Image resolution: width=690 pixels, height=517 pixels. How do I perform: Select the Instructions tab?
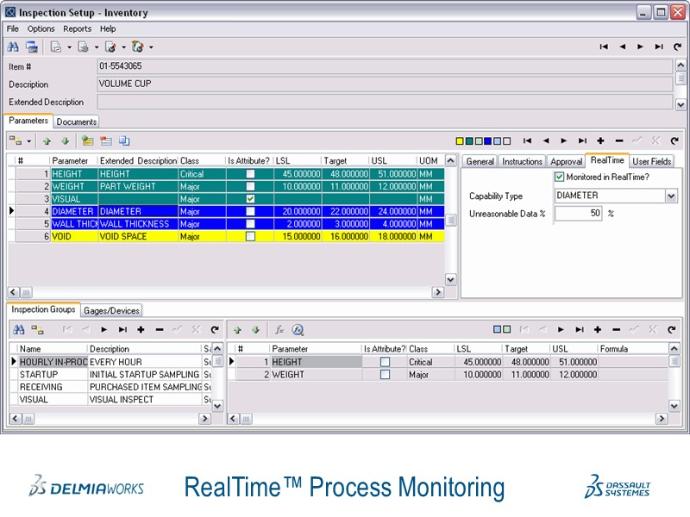pyautogui.click(x=522, y=161)
